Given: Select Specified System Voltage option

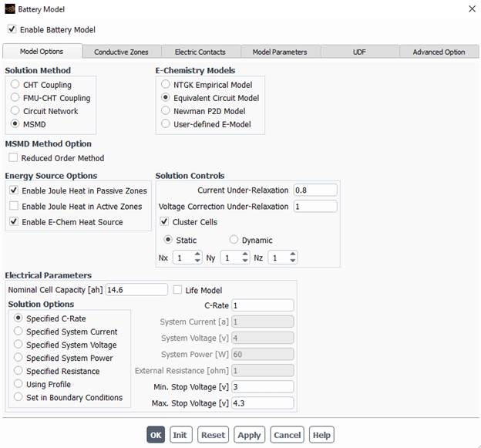Looking at the screenshot, I should (18, 345).
